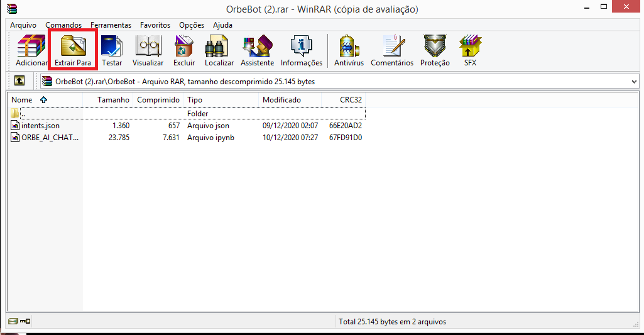Open the Opções menu
This screenshot has width=644, height=335.
192,25
